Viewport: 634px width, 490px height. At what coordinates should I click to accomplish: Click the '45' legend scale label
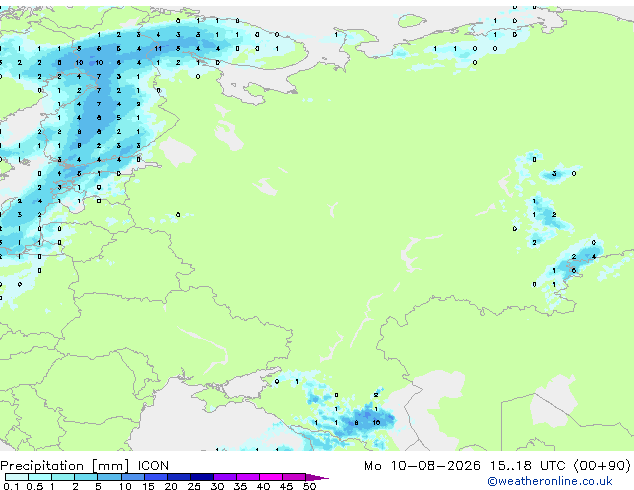coord(286,486)
